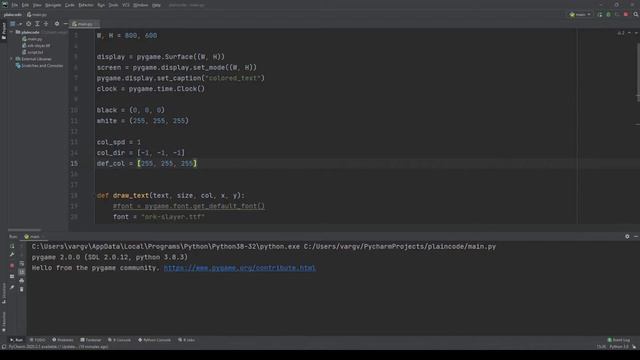
Task: Toggle the Favorites side tab
Action: [4, 322]
